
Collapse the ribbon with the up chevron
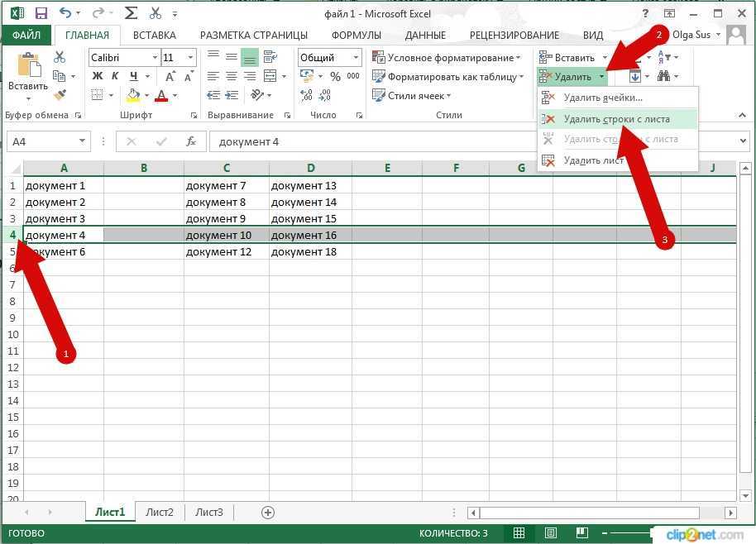tap(742, 115)
